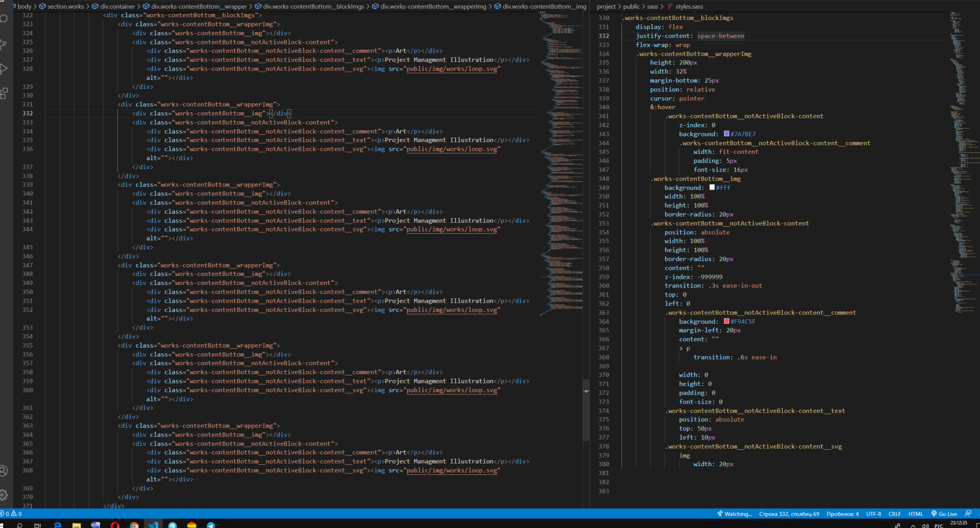980x528 pixels.
Task: Change the CRLF line ending setting
Action: click(895, 514)
